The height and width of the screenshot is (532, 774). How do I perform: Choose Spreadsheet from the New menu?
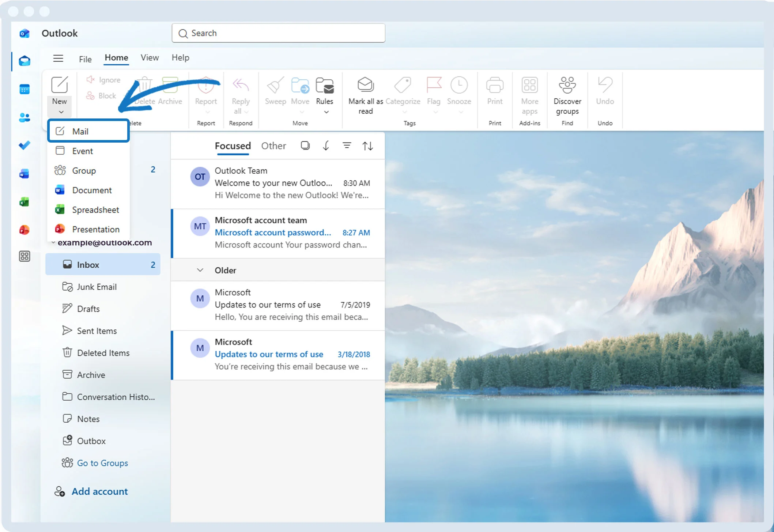pos(88,210)
